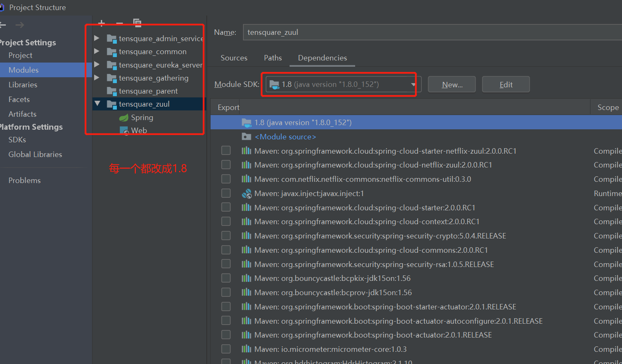Click the JDK folder icon in SDK row
Screen dimensions: 622x364
(247, 123)
